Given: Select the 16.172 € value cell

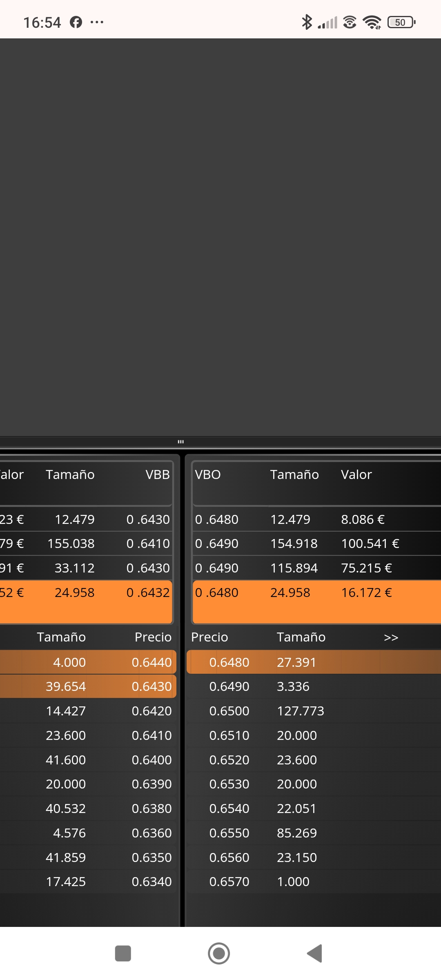Looking at the screenshot, I should (367, 592).
